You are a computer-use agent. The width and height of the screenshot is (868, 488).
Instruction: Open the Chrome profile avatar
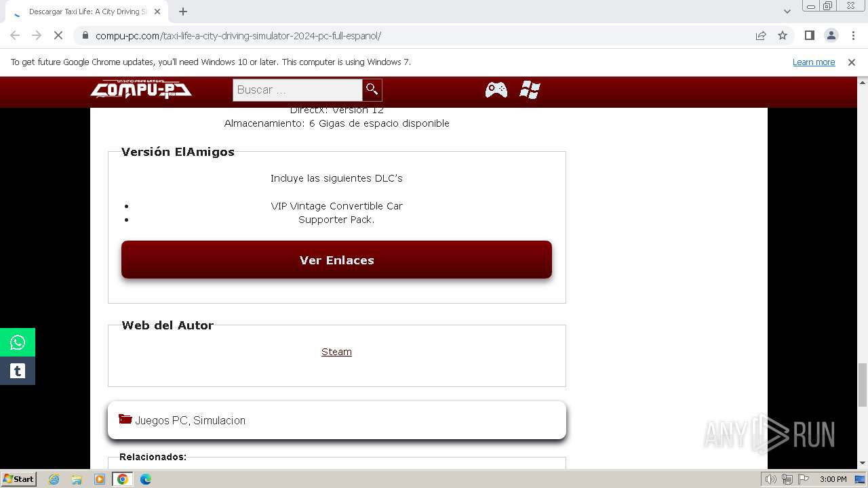click(831, 35)
